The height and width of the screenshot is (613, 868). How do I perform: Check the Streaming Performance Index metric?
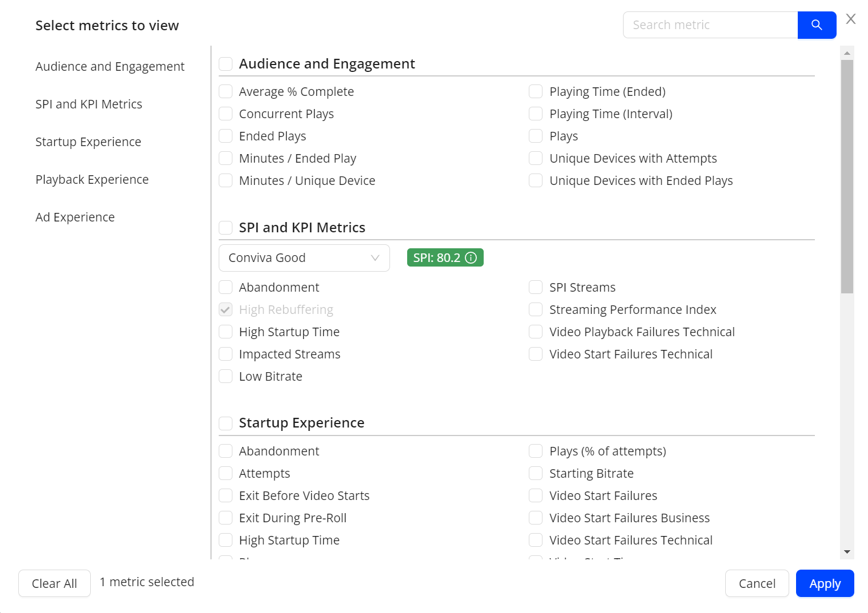536,310
